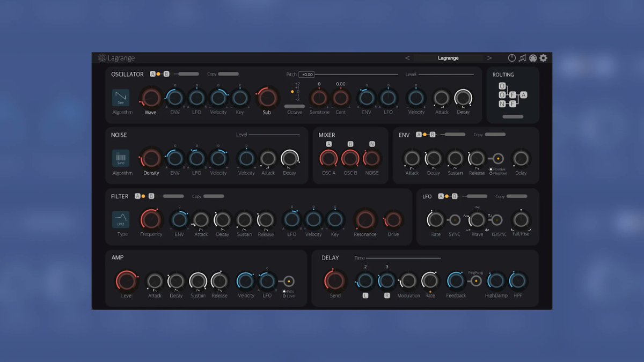Click the Copy bar in LFO section
The width and height of the screenshot is (644, 362).
pos(517,196)
